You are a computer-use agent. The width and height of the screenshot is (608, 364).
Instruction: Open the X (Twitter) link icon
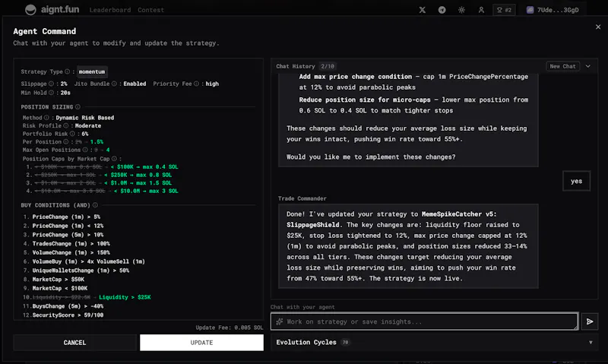coord(423,10)
